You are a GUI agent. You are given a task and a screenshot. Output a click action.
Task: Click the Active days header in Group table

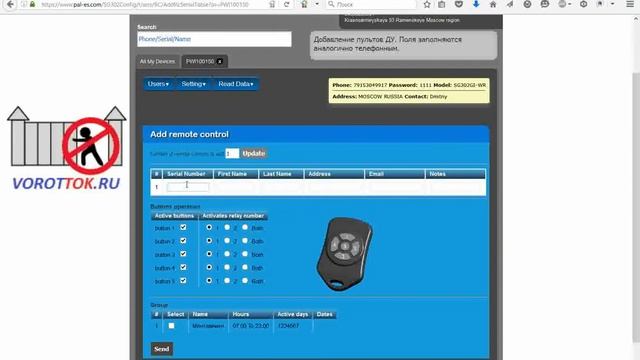(293, 314)
